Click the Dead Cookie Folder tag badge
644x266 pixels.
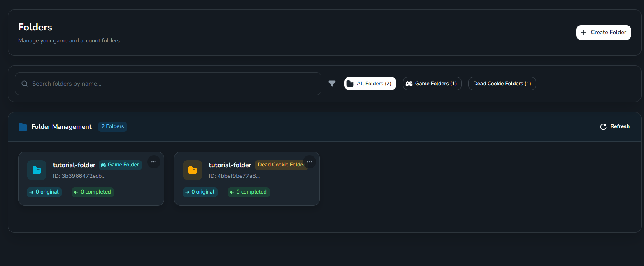[281, 165]
